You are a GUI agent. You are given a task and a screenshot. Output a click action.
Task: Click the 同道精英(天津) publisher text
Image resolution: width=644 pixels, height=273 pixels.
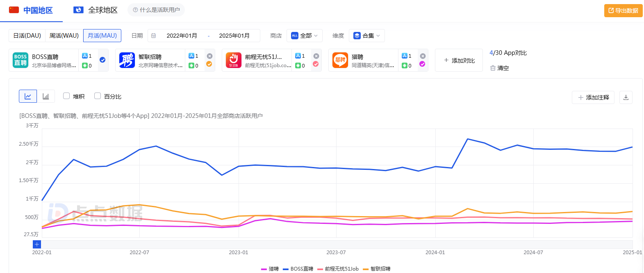pyautogui.click(x=373, y=65)
